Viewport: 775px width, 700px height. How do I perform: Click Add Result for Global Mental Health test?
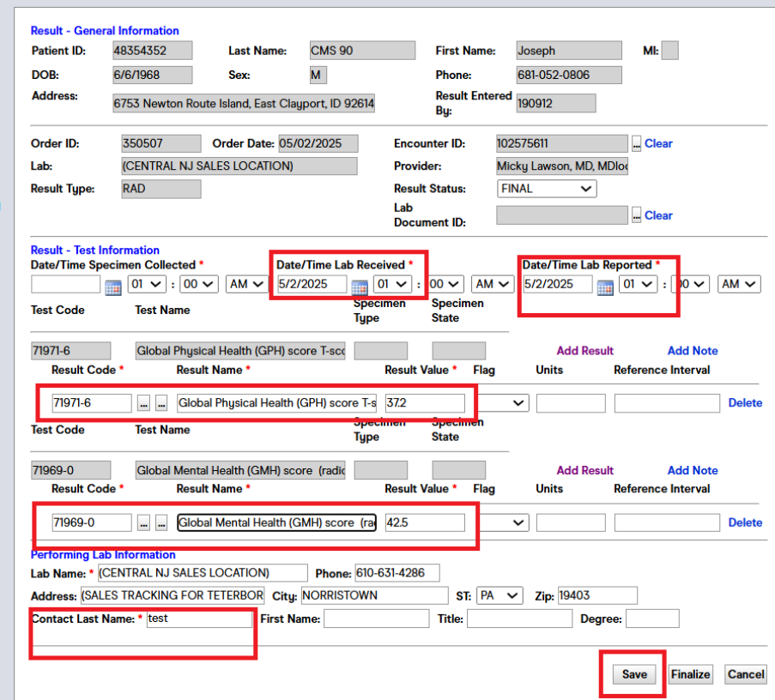[584, 470]
